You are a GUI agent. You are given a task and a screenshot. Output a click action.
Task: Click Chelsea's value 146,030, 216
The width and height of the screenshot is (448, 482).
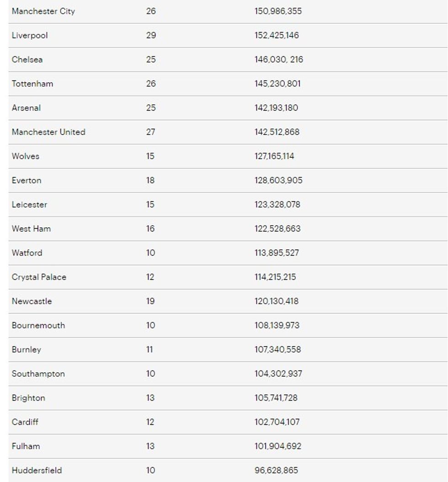click(278, 59)
